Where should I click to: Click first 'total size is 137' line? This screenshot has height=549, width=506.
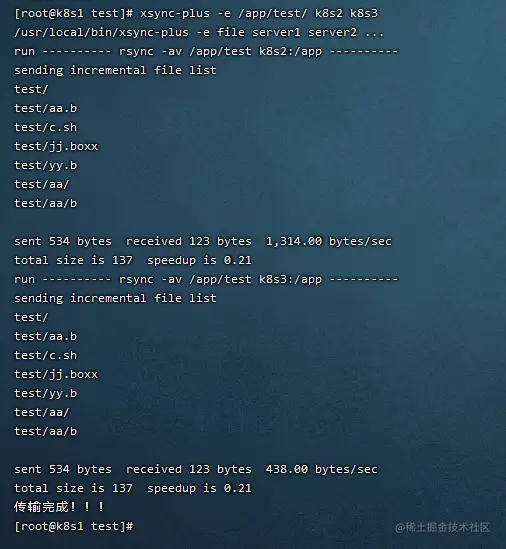74,260
